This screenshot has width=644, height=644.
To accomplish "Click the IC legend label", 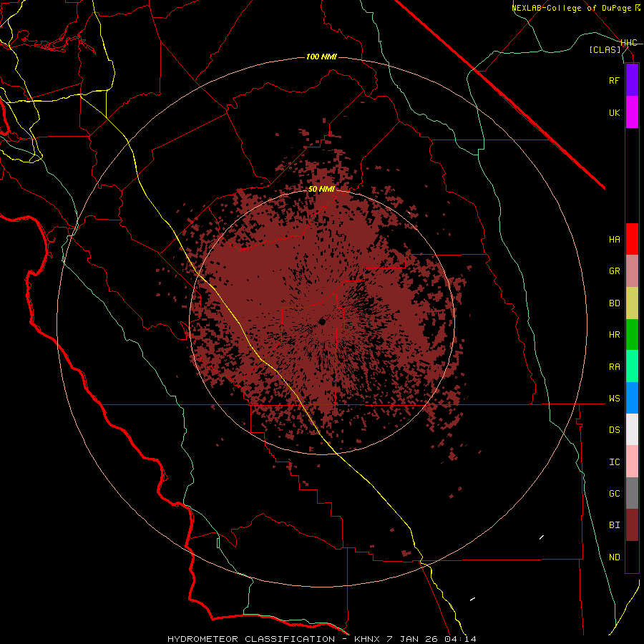I will point(614,462).
